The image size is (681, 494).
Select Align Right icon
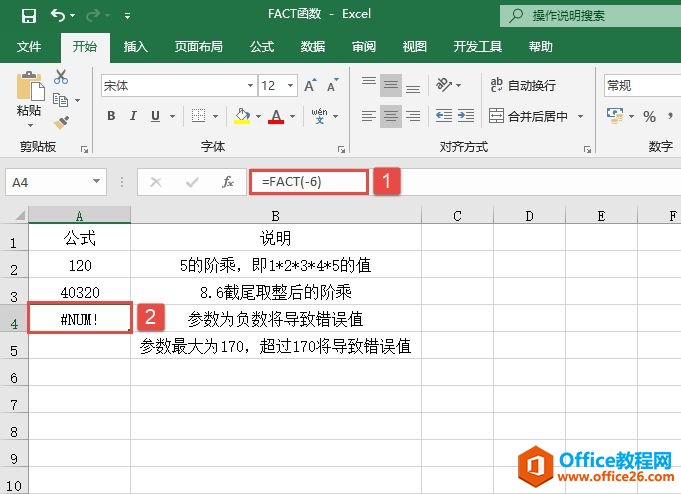[413, 116]
